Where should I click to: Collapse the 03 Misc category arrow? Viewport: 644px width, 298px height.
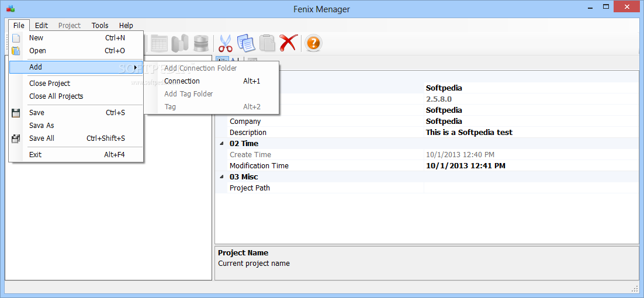pyautogui.click(x=222, y=177)
